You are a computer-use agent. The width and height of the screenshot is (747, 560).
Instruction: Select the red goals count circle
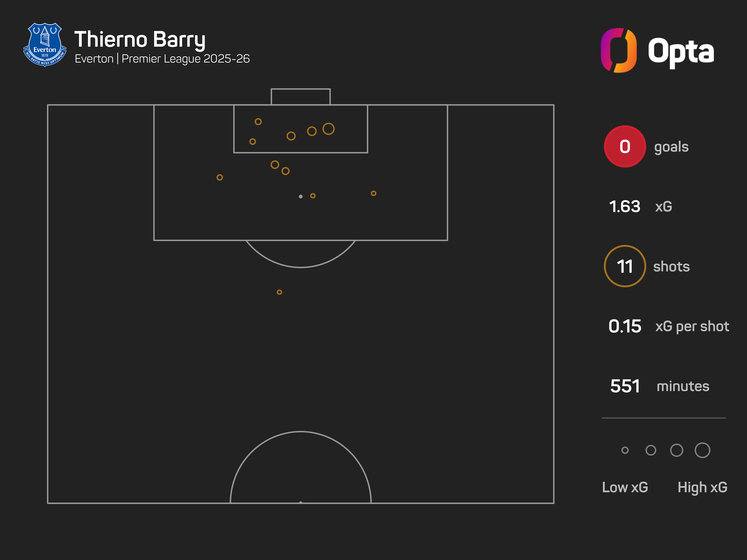pos(625,147)
